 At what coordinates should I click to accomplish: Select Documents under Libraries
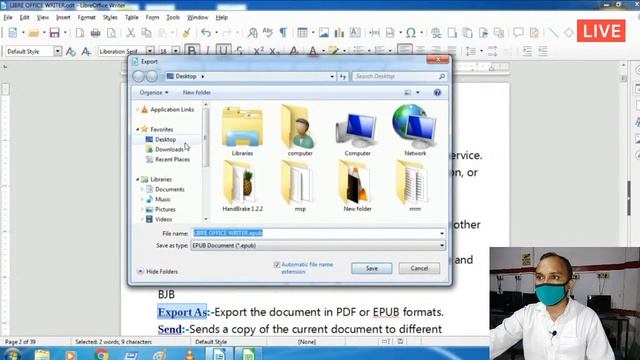tap(170, 189)
